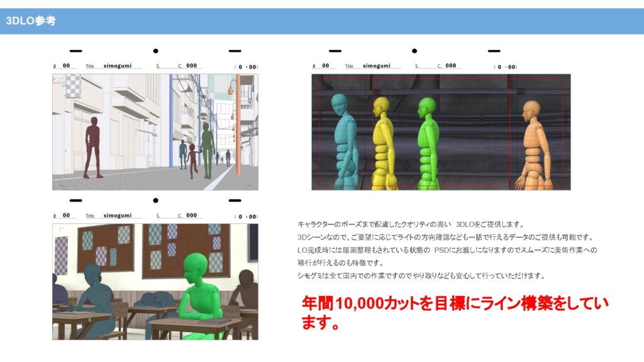This screenshot has width=644, height=362.
Task: Click the 3DLO参考 header title
Action: (x=31, y=21)
